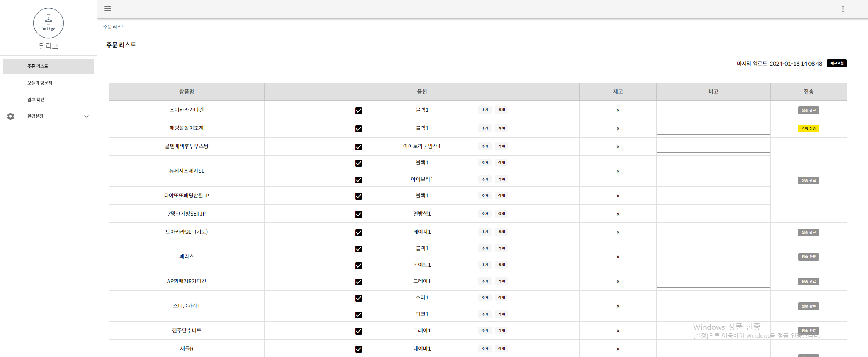This screenshot has height=357, width=868.
Task: Click 삭제 for 패딩깔깔이조끼 option
Action: 501,128
